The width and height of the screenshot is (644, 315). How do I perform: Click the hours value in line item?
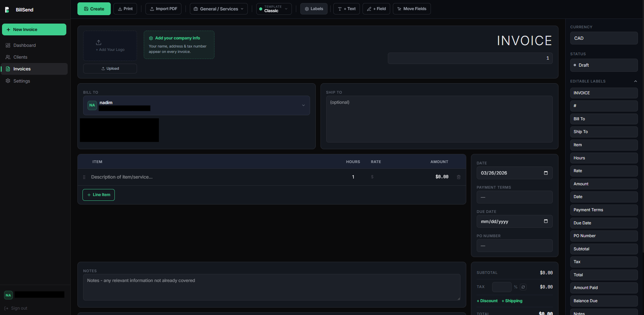(x=353, y=177)
